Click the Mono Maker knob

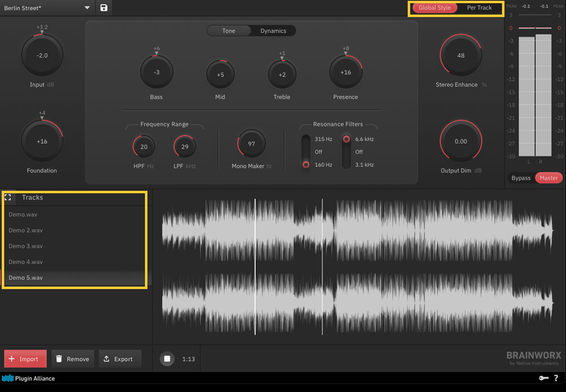251,144
